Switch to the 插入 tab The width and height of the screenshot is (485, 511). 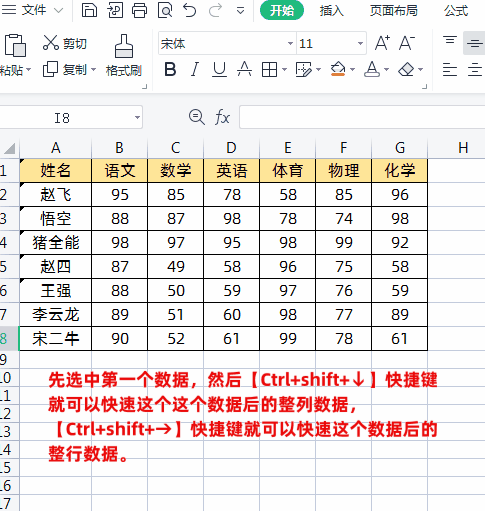tap(331, 11)
